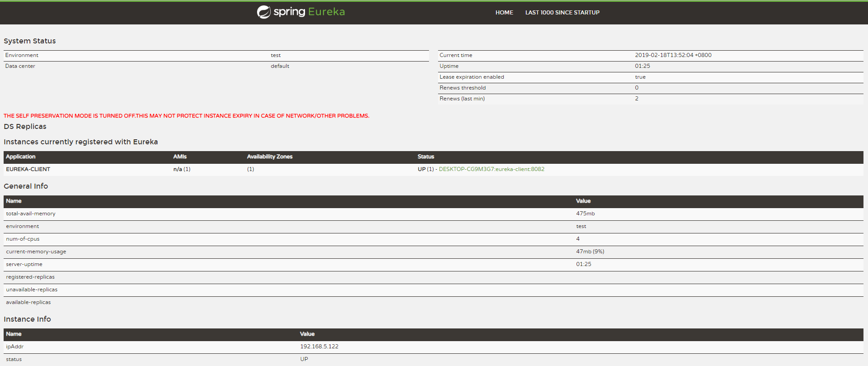
Task: Click the Lease expiration enabled label
Action: (472, 77)
